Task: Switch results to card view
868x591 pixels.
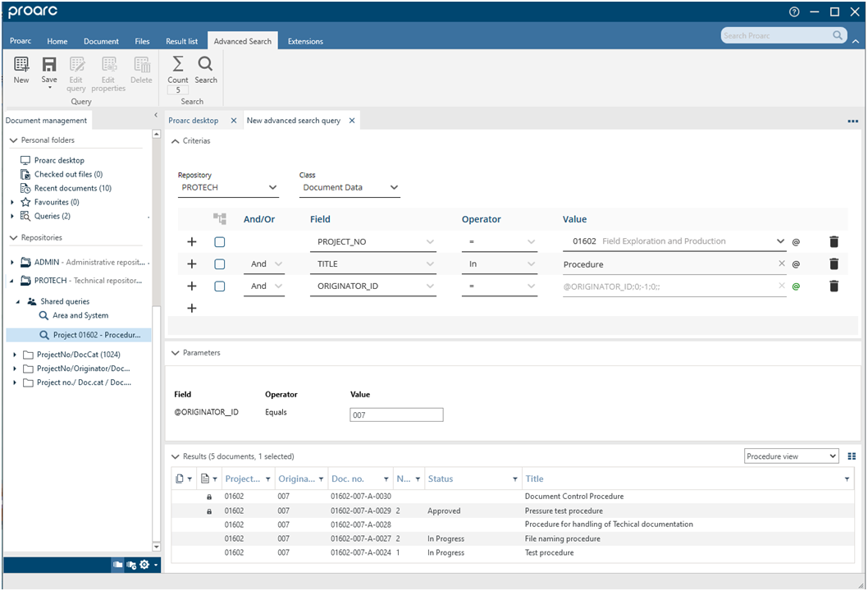Action: pyautogui.click(x=852, y=456)
